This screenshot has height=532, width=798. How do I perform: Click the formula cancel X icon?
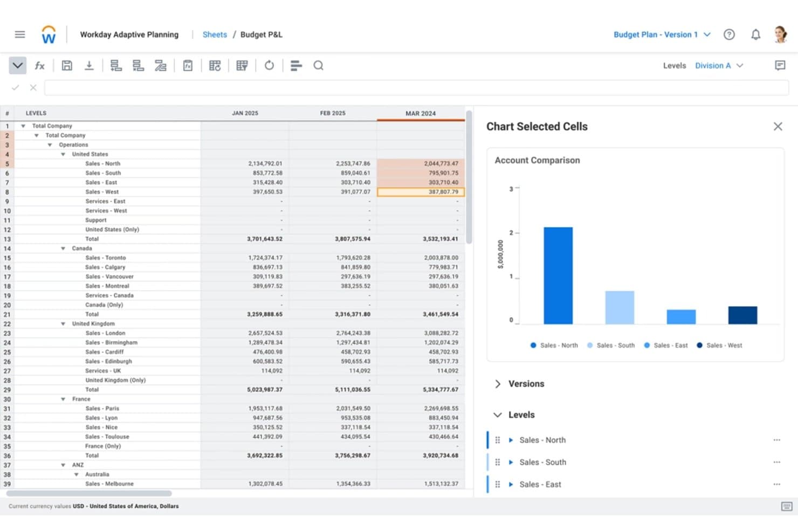click(x=33, y=87)
